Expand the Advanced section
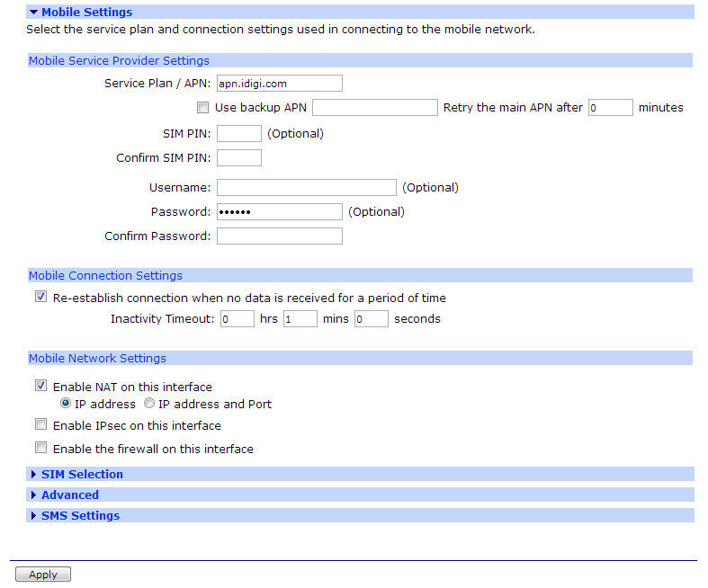This screenshot has width=708, height=588. (69, 494)
